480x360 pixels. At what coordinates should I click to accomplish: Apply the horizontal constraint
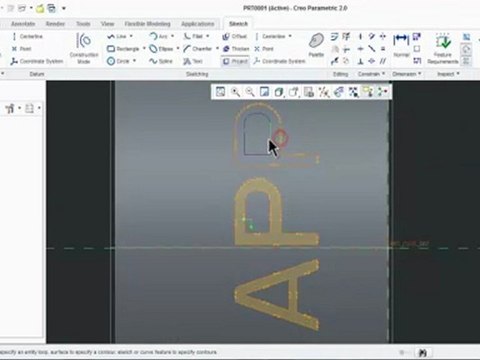click(x=360, y=49)
